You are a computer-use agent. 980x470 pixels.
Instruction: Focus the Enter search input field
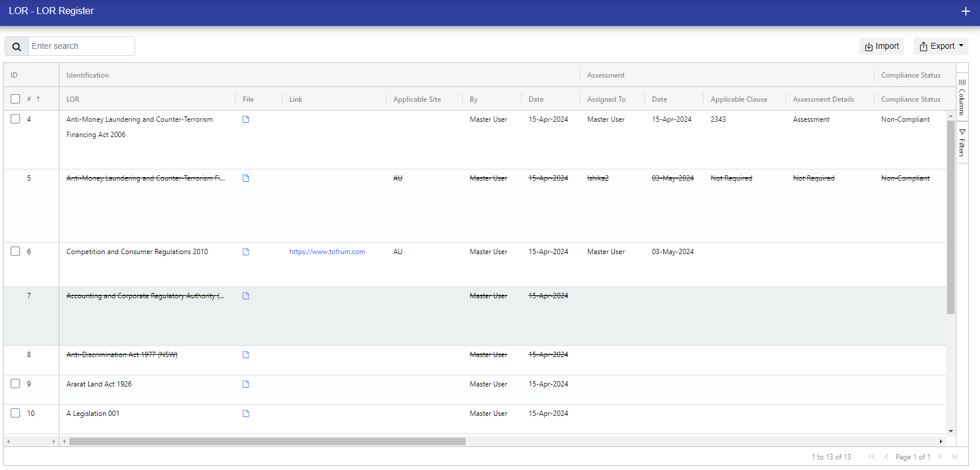(x=81, y=46)
